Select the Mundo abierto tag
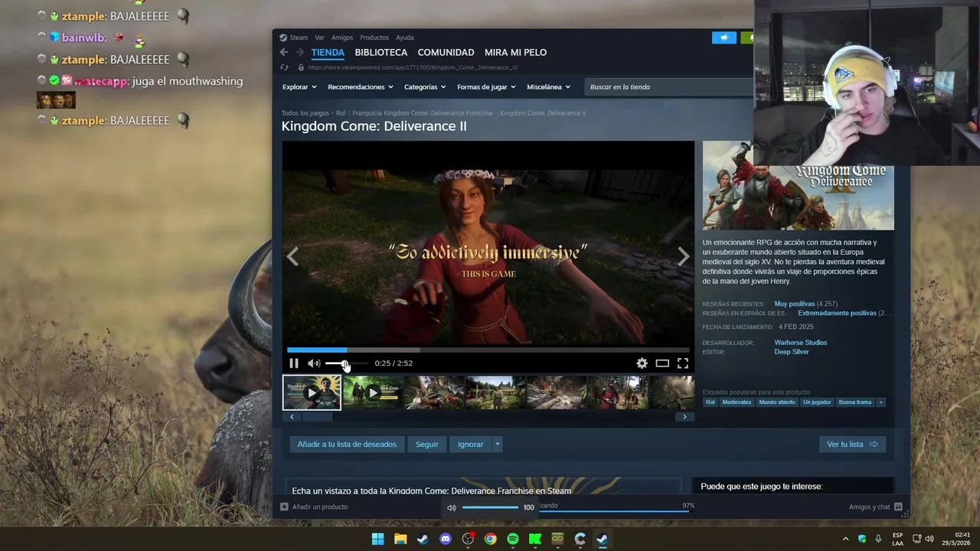Image resolution: width=980 pixels, height=551 pixels. [777, 403]
